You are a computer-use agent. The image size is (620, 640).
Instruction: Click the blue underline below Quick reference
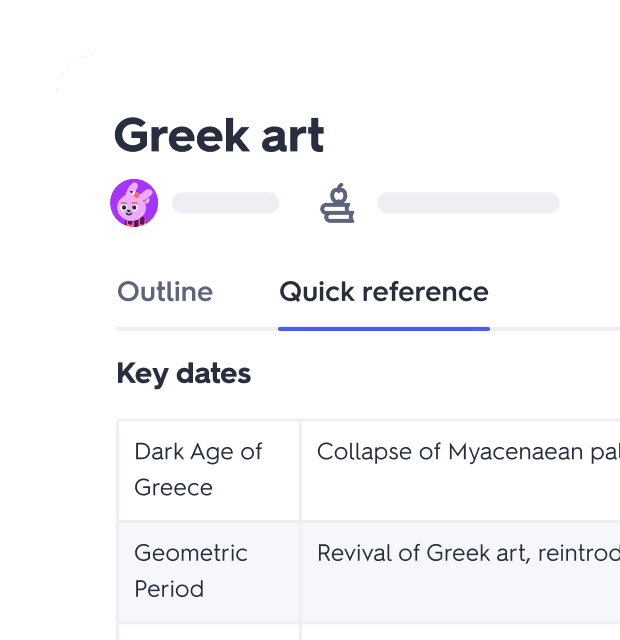click(x=384, y=328)
